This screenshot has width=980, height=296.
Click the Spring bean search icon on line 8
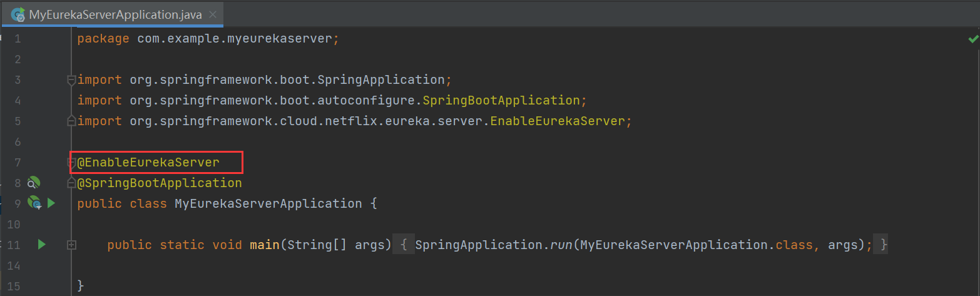click(33, 183)
